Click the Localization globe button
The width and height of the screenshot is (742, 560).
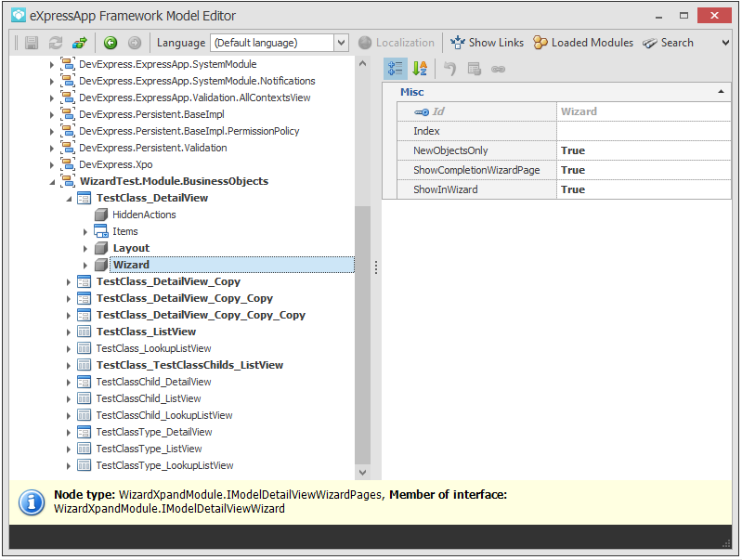397,43
